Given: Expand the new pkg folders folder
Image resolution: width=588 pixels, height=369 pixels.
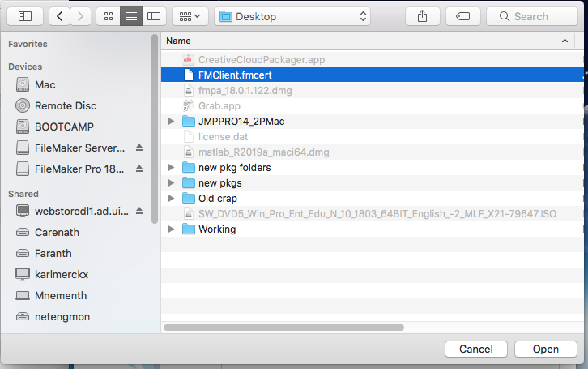Looking at the screenshot, I should (171, 167).
